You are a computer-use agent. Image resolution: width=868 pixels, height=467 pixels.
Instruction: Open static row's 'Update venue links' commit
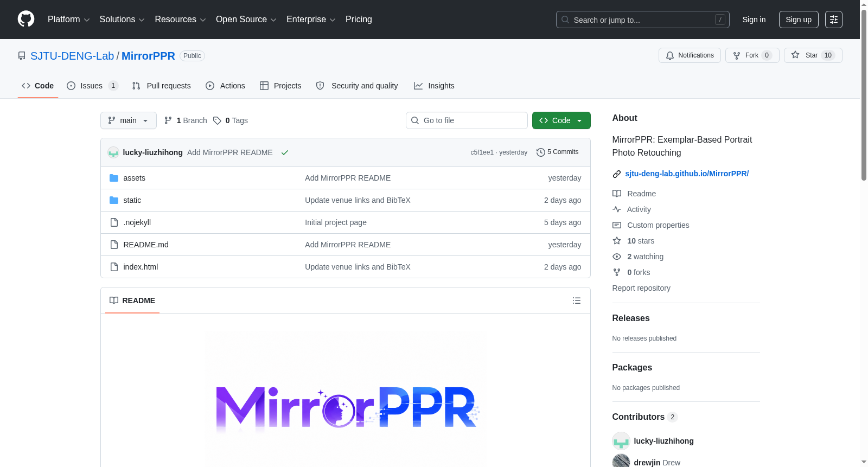[x=358, y=200]
